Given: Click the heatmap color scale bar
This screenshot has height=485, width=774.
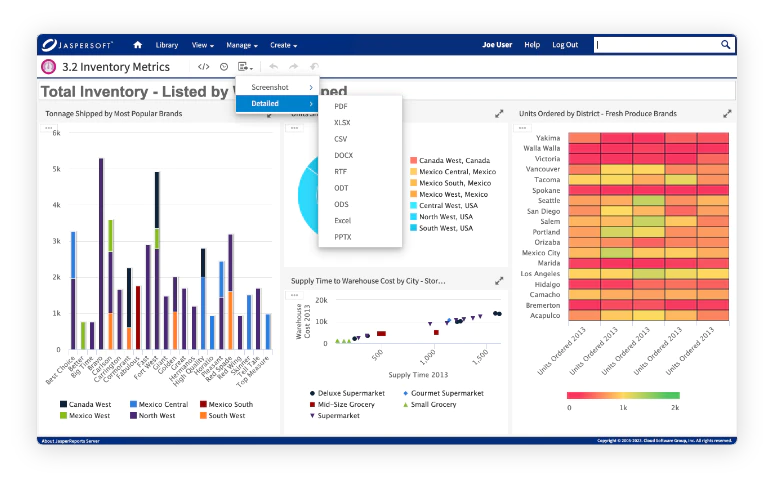Looking at the screenshot, I should click(623, 395).
